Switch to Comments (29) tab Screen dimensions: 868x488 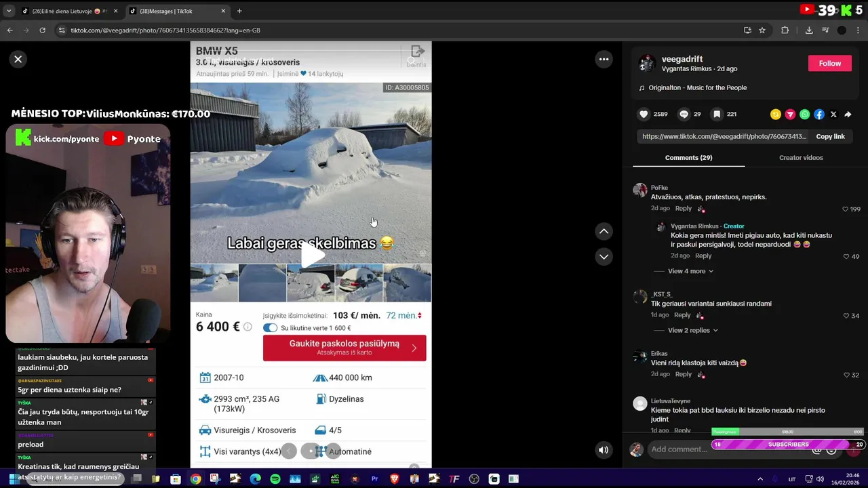[688, 157]
